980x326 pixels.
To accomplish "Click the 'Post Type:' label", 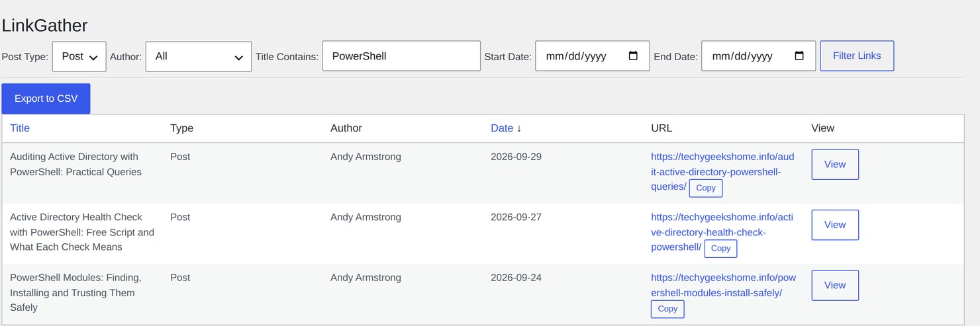I will (x=25, y=57).
